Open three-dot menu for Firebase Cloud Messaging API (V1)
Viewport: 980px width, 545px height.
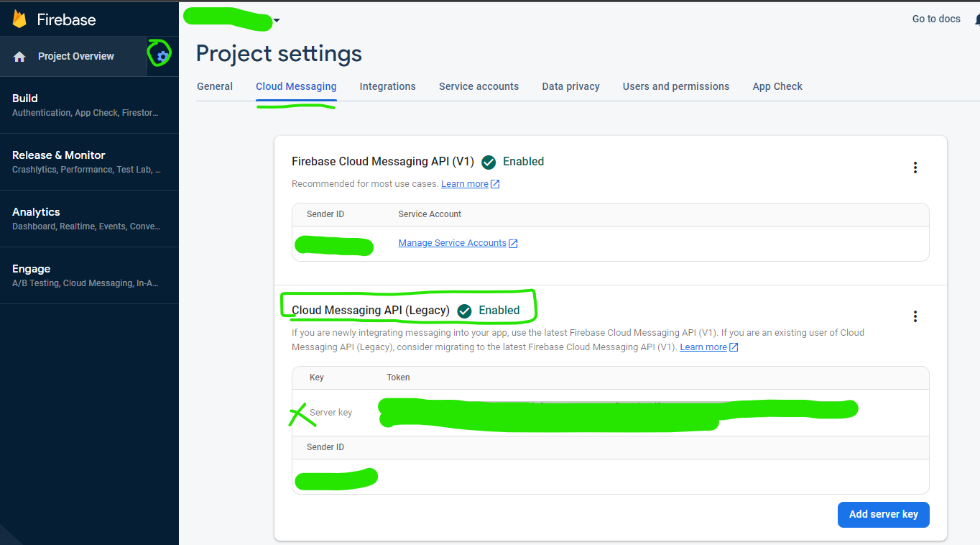(x=915, y=168)
